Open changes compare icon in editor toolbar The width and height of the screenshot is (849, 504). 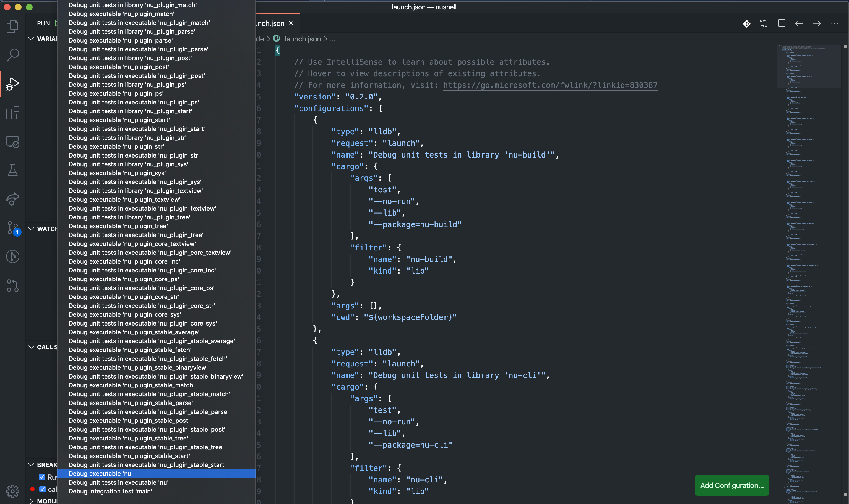pyautogui.click(x=764, y=23)
